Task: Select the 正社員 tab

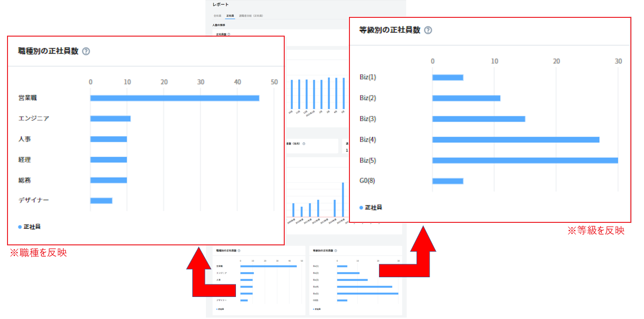Action: click(230, 15)
